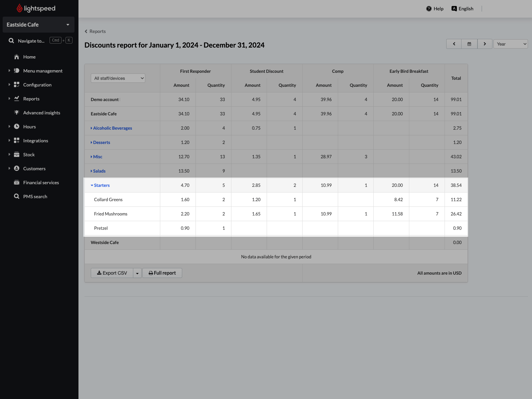Click the Configuration grid icon
532x399 pixels.
click(x=17, y=85)
